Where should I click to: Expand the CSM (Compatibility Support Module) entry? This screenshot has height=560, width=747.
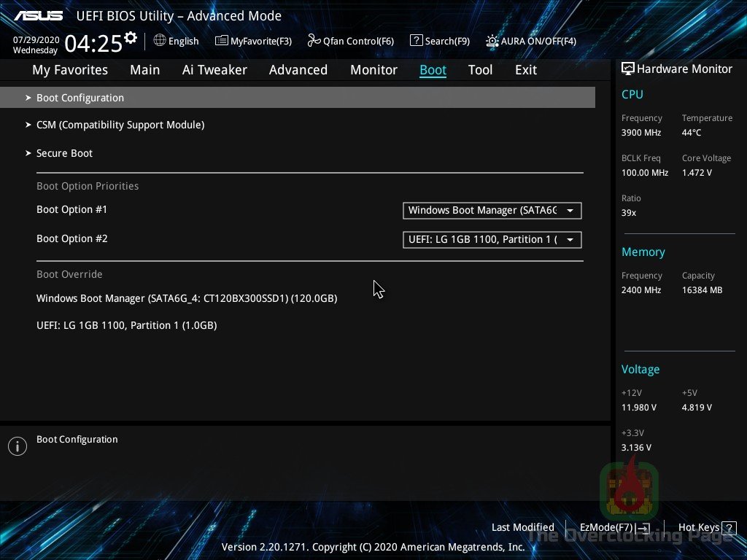120,125
